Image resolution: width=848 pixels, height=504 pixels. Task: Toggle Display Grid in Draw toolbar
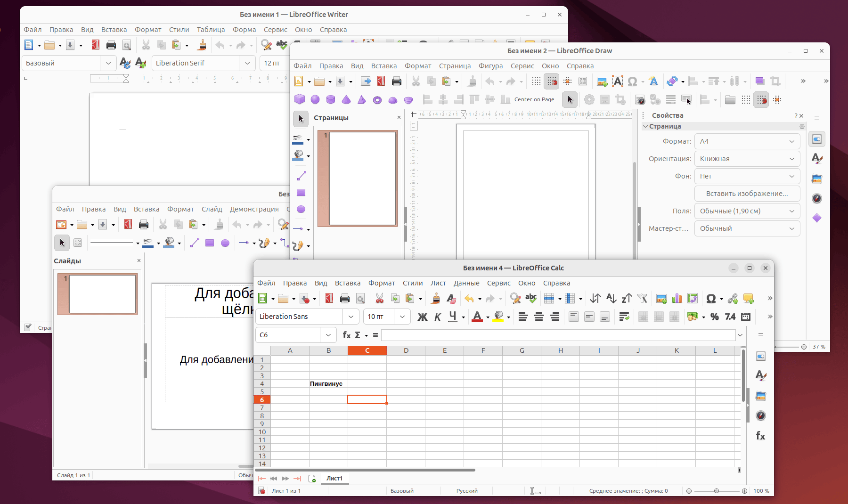pos(536,81)
